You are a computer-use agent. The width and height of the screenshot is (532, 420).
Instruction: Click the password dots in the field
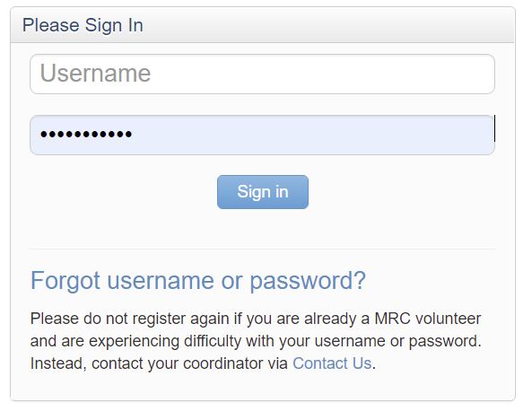pyautogui.click(x=86, y=134)
